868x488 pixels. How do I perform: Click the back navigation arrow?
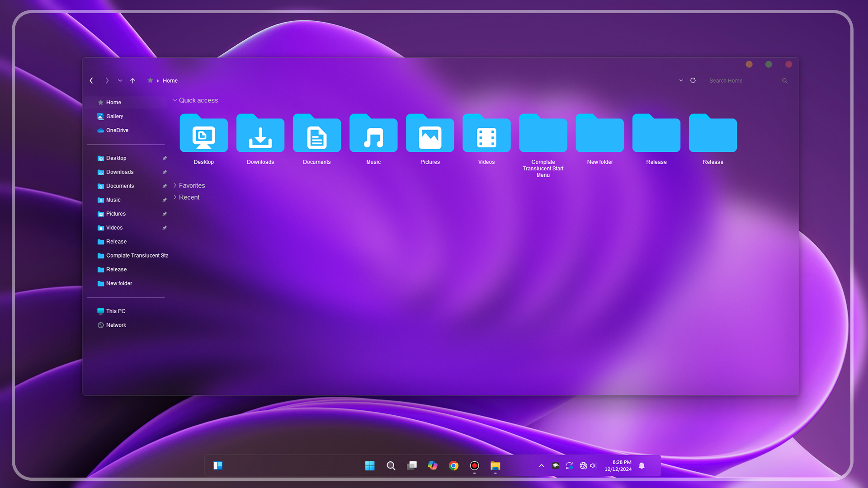[91, 80]
